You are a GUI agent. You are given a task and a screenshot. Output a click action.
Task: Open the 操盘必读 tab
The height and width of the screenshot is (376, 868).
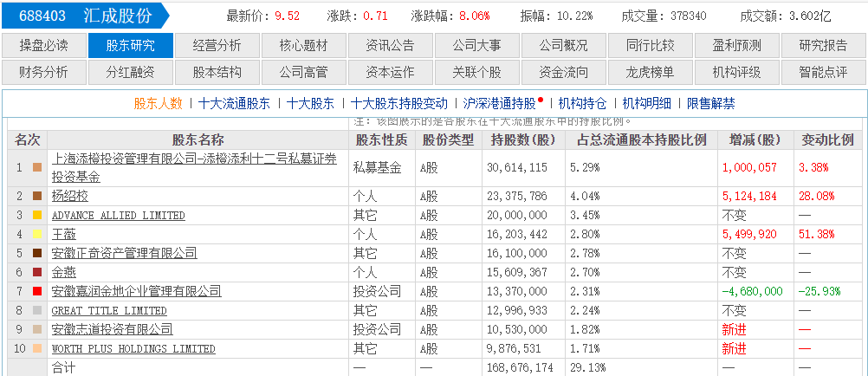[x=43, y=45]
